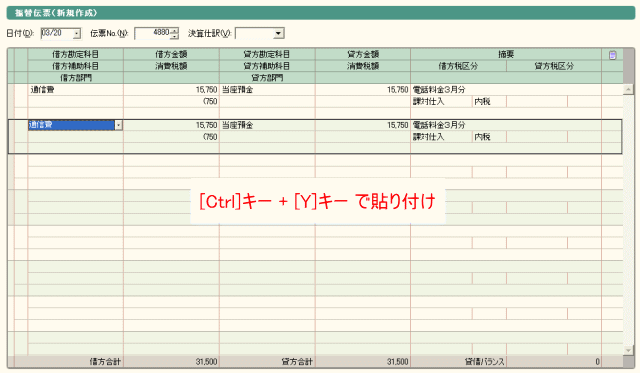Screen dimensions: 640x373
Task: Click scrollbar down arrow in grid
Action: pyautogui.click(x=628, y=351)
